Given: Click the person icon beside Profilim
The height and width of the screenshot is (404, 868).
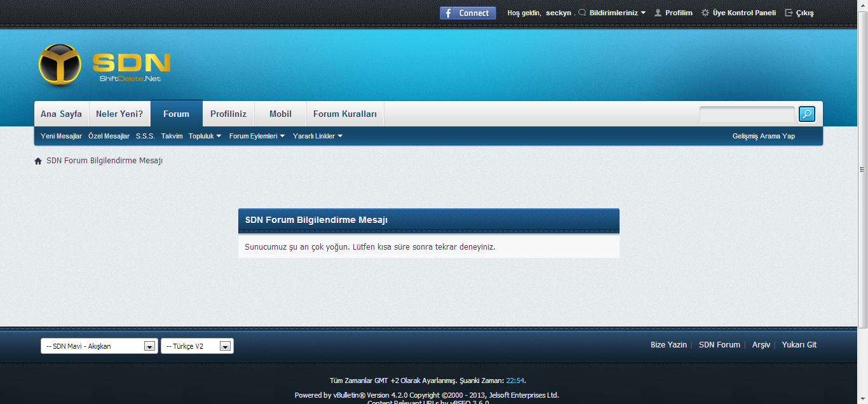Looking at the screenshot, I should [658, 13].
